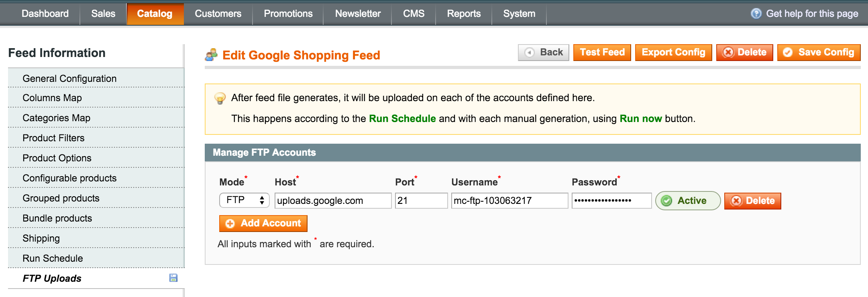Follow the Get help for this page link
This screenshot has width=868, height=297.
(x=812, y=14)
